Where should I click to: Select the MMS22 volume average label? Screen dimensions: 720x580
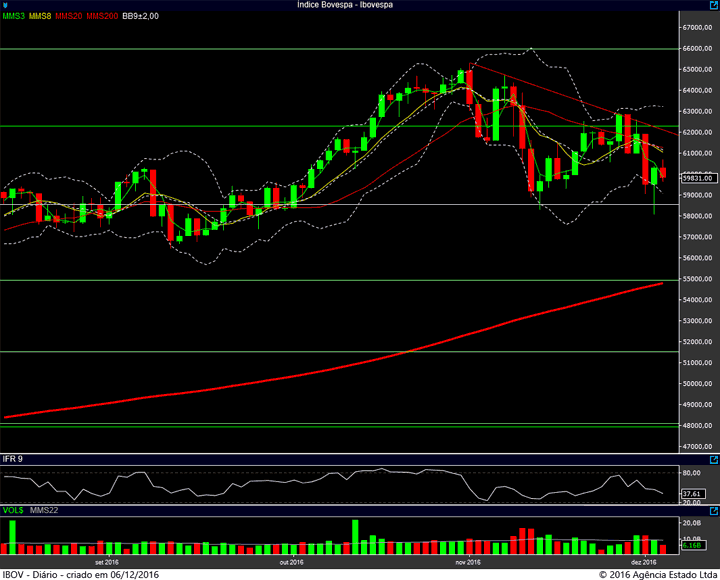pyautogui.click(x=44, y=510)
